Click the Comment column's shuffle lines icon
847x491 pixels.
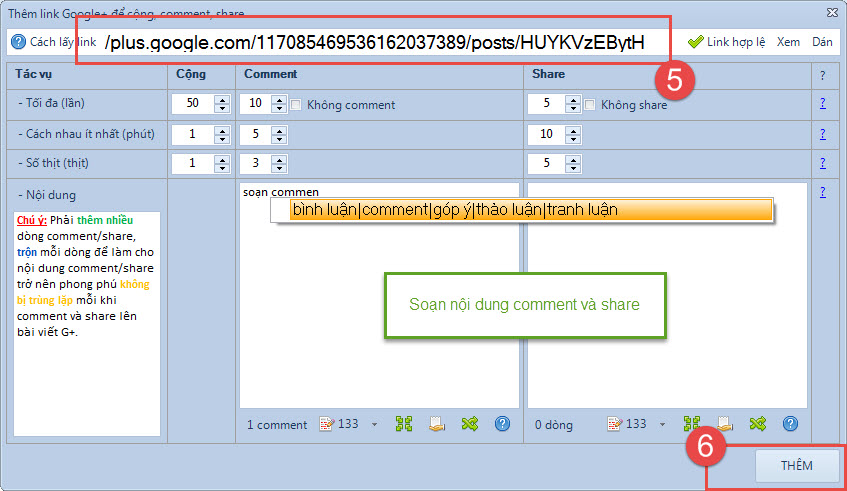click(x=470, y=424)
